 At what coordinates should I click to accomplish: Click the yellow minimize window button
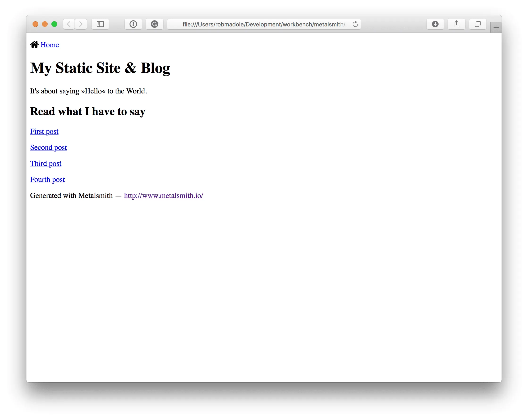[x=45, y=24]
